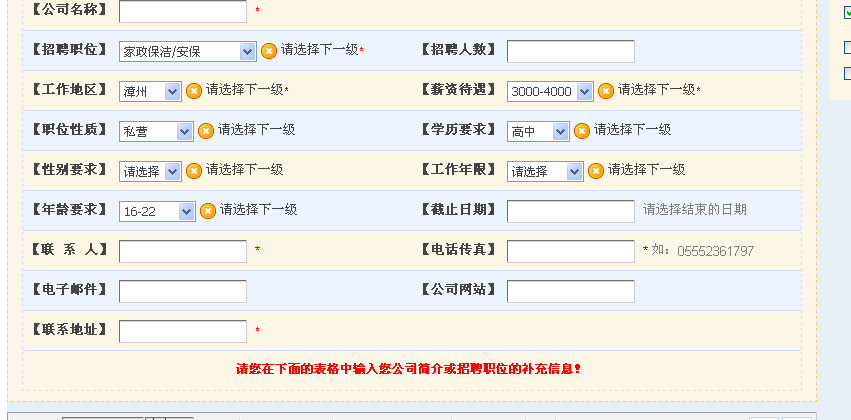Click the 【截止日期】 label
This screenshot has height=420, width=851.
tap(459, 209)
